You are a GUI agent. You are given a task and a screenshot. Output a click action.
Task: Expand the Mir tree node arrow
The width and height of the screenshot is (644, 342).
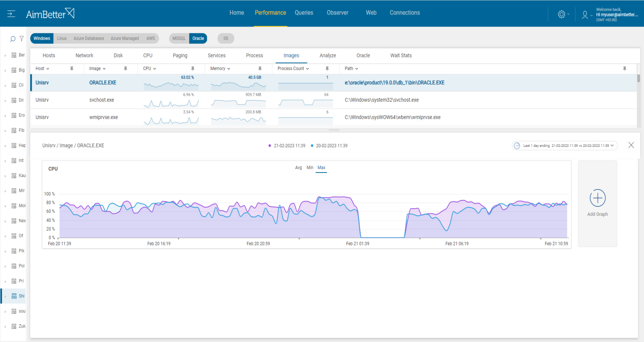pos(5,191)
